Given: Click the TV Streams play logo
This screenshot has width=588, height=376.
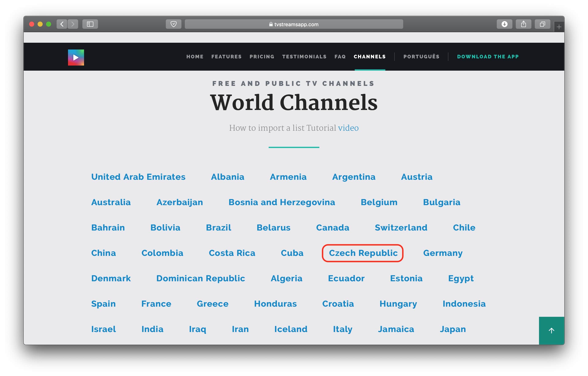Looking at the screenshot, I should pyautogui.click(x=76, y=58).
